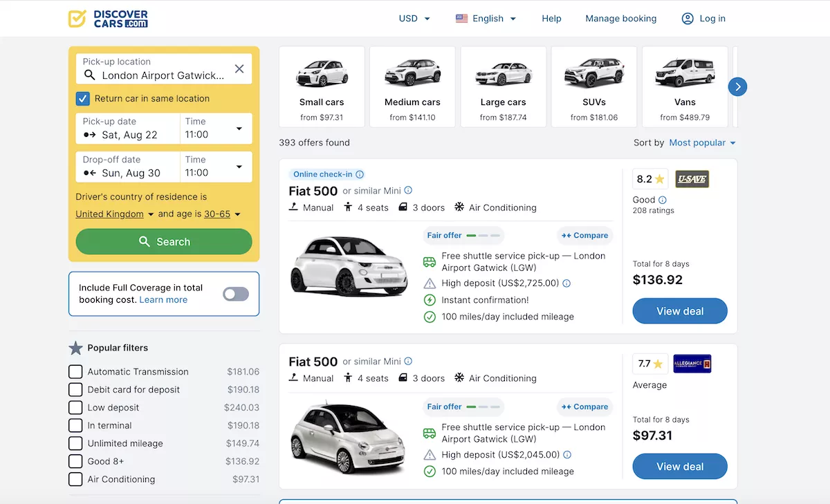Click the Online check-in info icon

(x=360, y=175)
